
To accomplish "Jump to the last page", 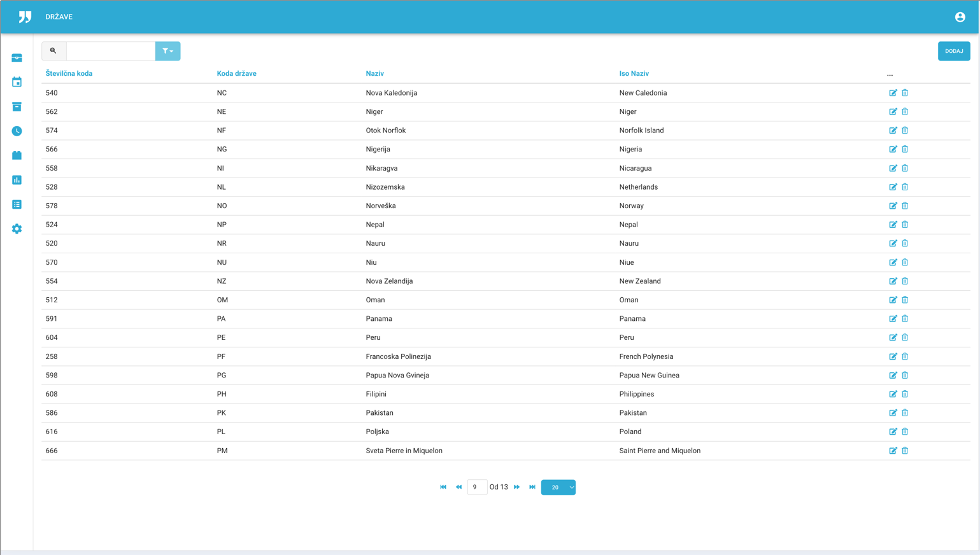I will (532, 488).
